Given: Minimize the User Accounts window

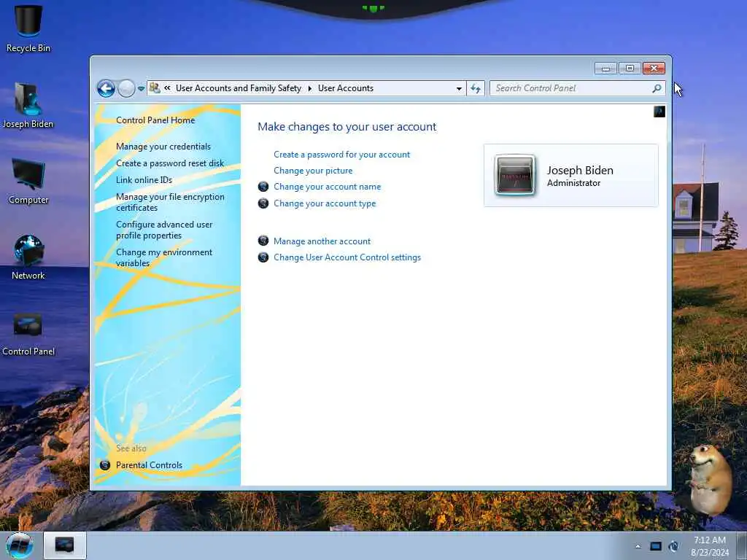Looking at the screenshot, I should 605,69.
